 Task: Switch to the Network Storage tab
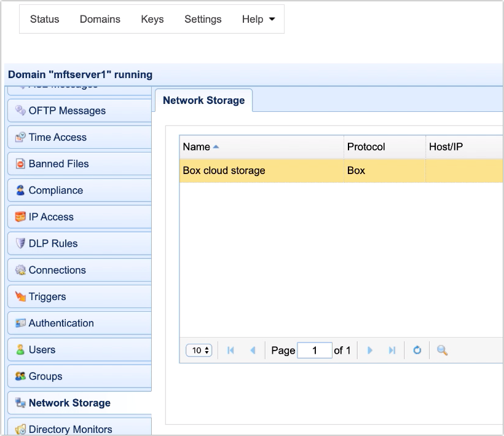203,100
